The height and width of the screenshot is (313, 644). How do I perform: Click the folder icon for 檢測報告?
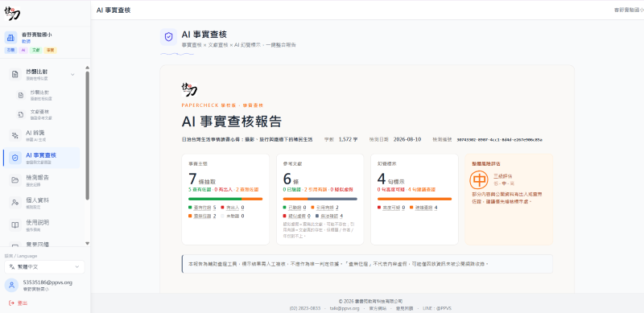tap(15, 180)
